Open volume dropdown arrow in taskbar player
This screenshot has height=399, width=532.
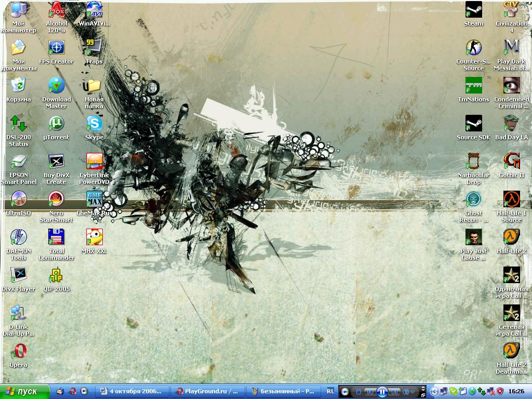(x=413, y=393)
